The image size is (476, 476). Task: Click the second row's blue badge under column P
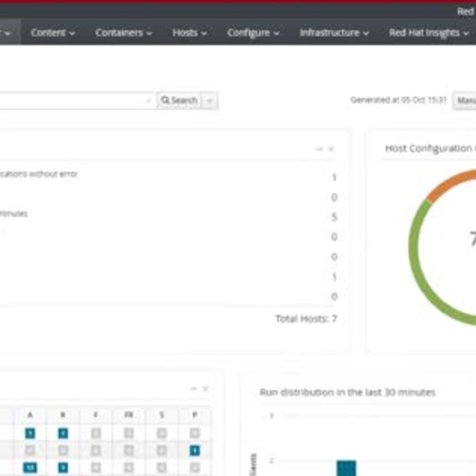pyautogui.click(x=195, y=451)
